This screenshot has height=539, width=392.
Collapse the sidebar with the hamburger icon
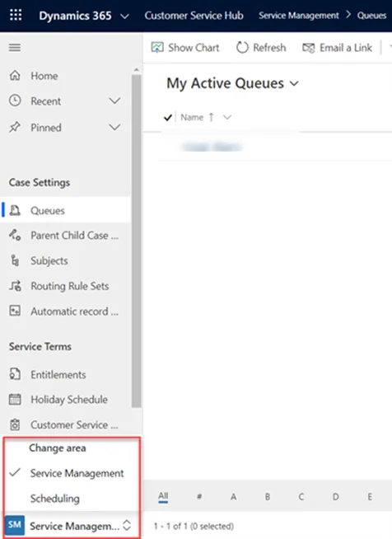[15, 48]
